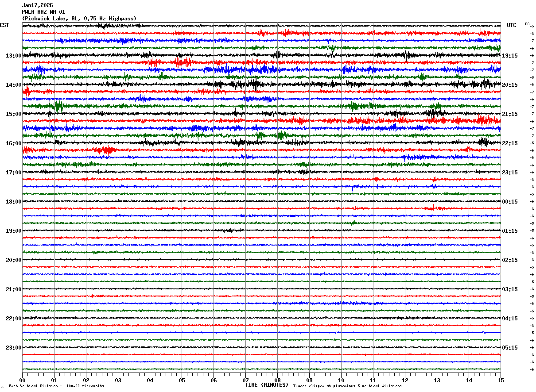Pick minute tick label 14 on x-axis

coord(469,380)
